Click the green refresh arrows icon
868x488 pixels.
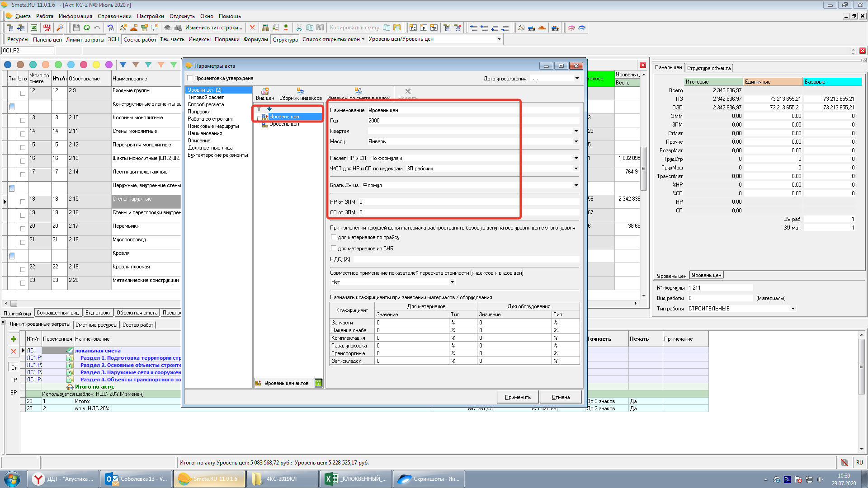point(87,28)
